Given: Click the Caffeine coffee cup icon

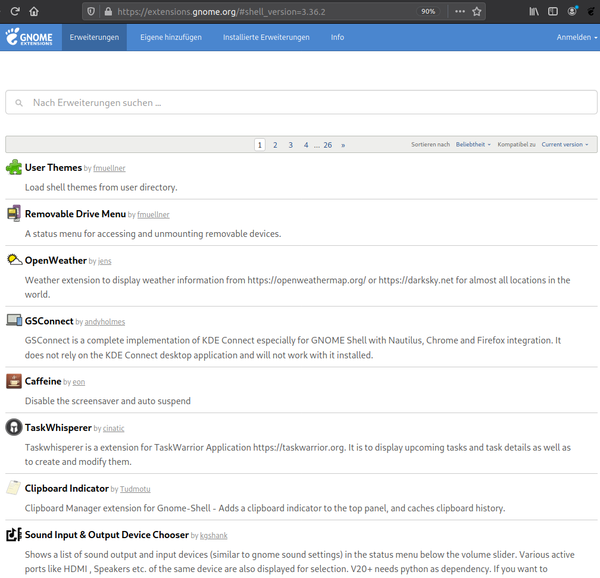Looking at the screenshot, I should point(14,381).
